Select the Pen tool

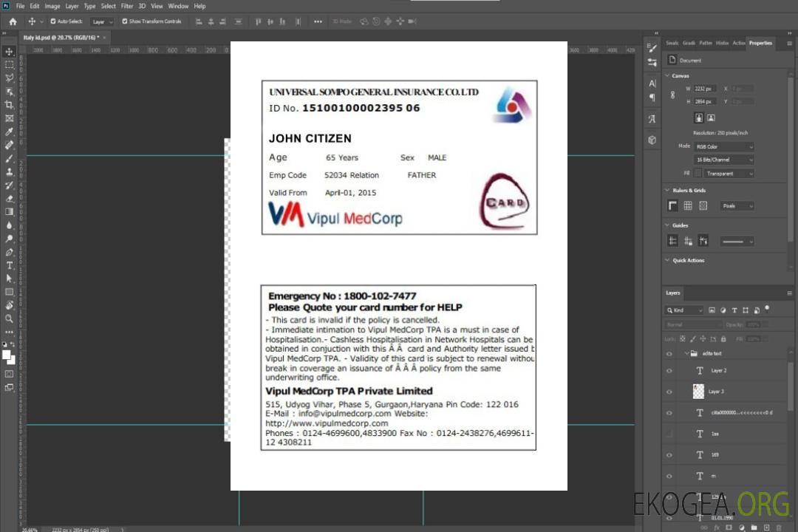[x=9, y=252]
